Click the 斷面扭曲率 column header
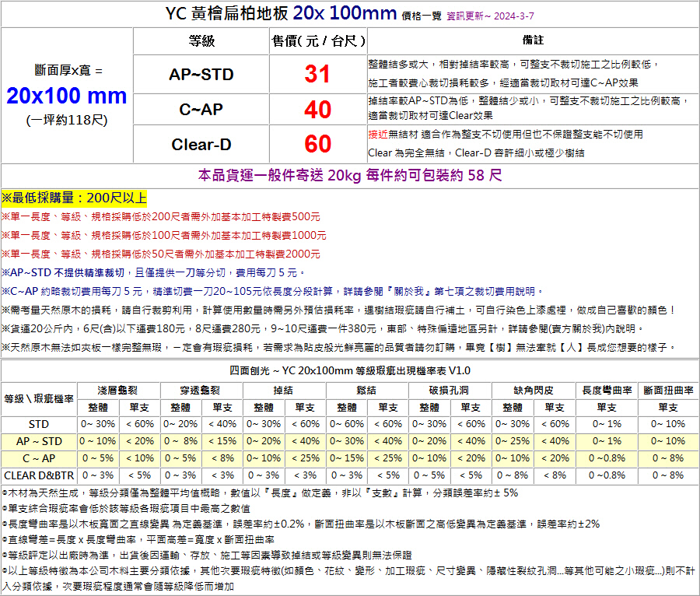 point(667,389)
